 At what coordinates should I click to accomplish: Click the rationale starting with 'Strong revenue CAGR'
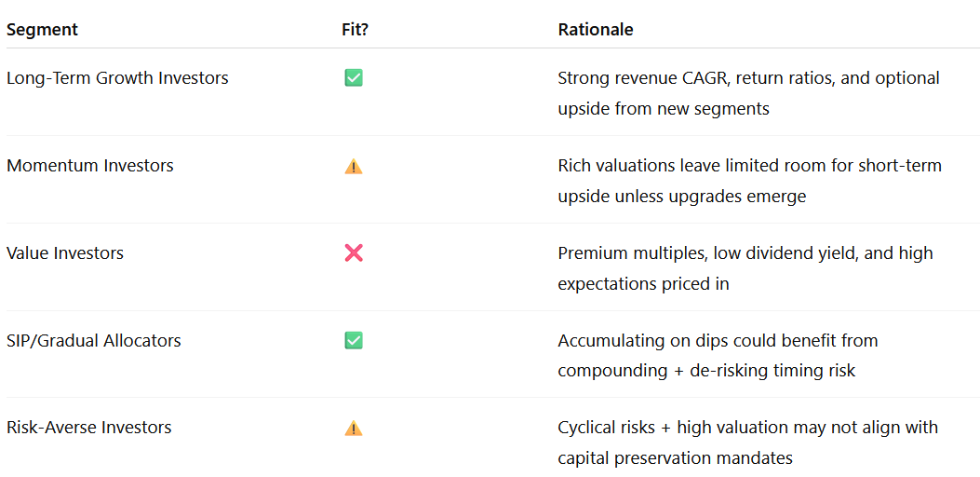pos(748,78)
